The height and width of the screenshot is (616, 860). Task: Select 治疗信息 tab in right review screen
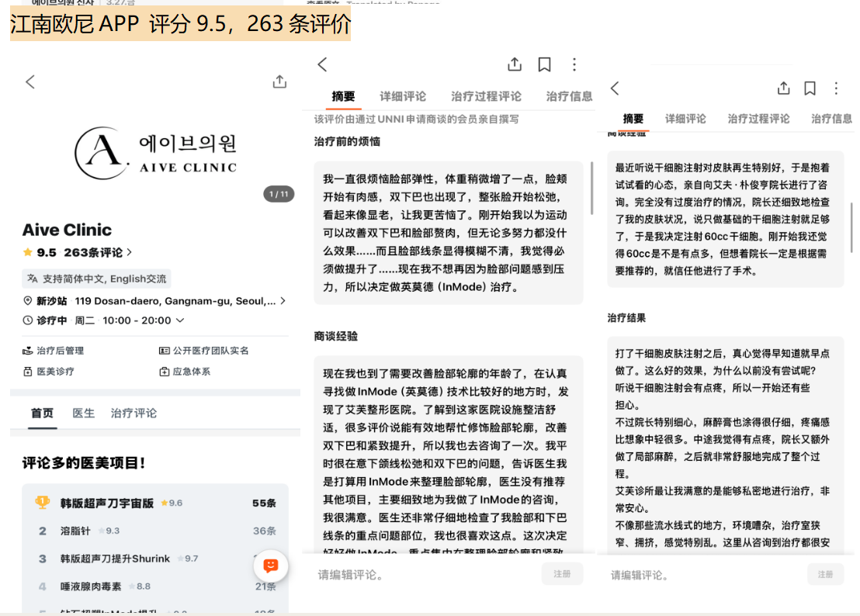(x=831, y=119)
